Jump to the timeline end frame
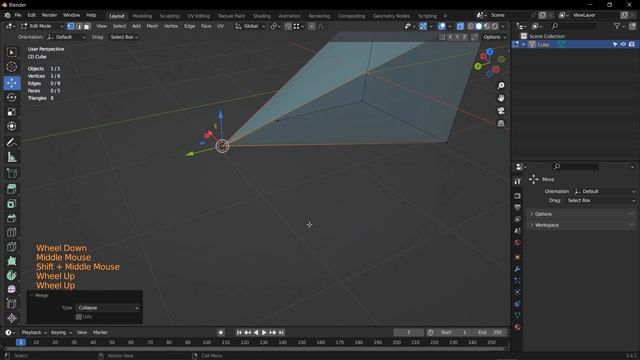The width and height of the screenshot is (640, 360). click(281, 333)
